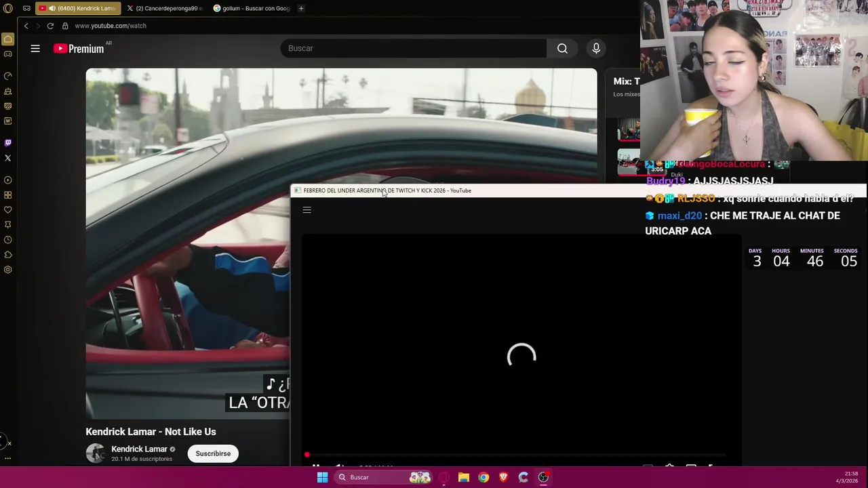Image resolution: width=868 pixels, height=488 pixels.
Task: Switch to the Cancerdeperonga99 X tab
Action: pyautogui.click(x=165, y=8)
